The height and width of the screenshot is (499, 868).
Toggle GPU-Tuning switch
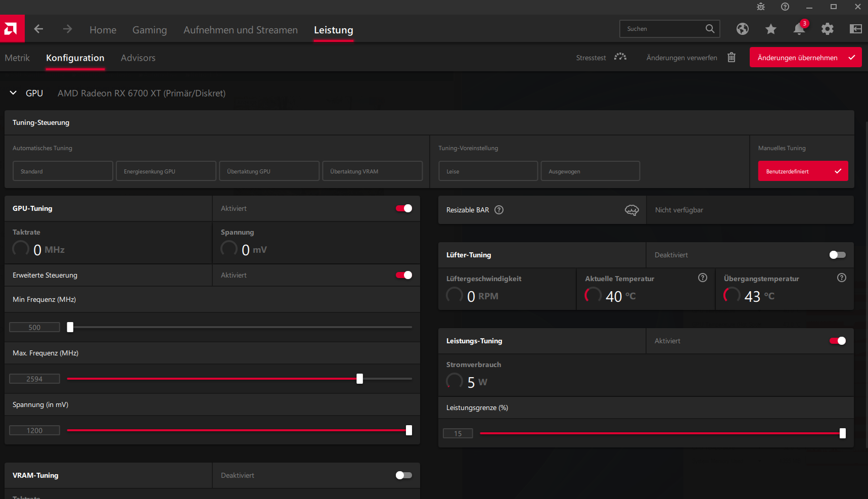pyautogui.click(x=404, y=208)
